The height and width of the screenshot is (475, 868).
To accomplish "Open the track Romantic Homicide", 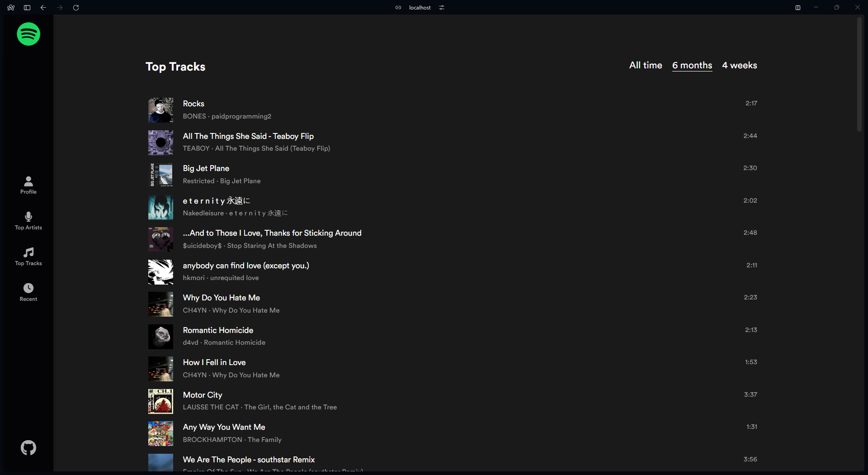I will tap(218, 330).
